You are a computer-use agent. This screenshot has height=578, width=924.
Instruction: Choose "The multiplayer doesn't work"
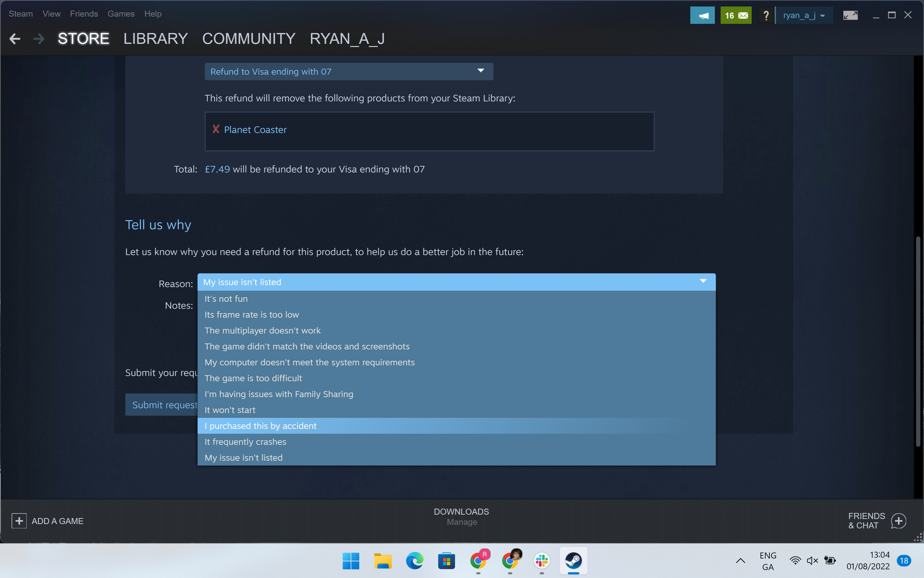456,330
